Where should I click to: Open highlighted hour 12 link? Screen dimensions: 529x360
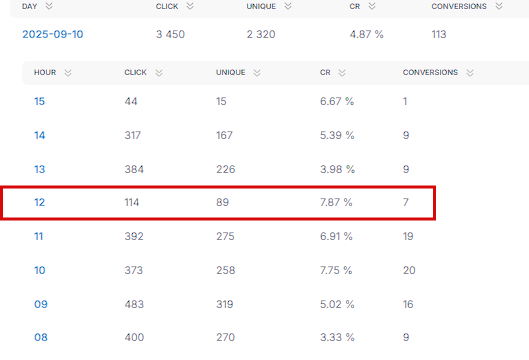(x=39, y=202)
